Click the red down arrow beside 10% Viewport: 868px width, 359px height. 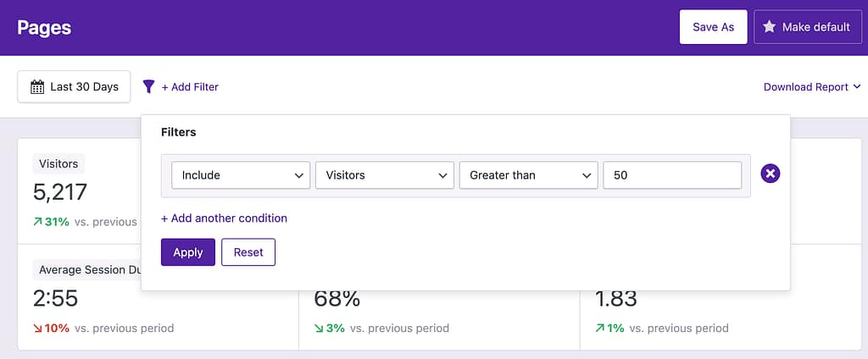(x=38, y=328)
